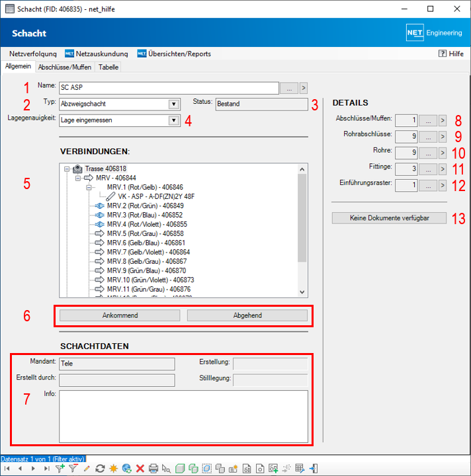Viewport: 471px width, 476px height.
Task: Click the Keine Dokumente verfügbar button
Action: click(x=390, y=218)
